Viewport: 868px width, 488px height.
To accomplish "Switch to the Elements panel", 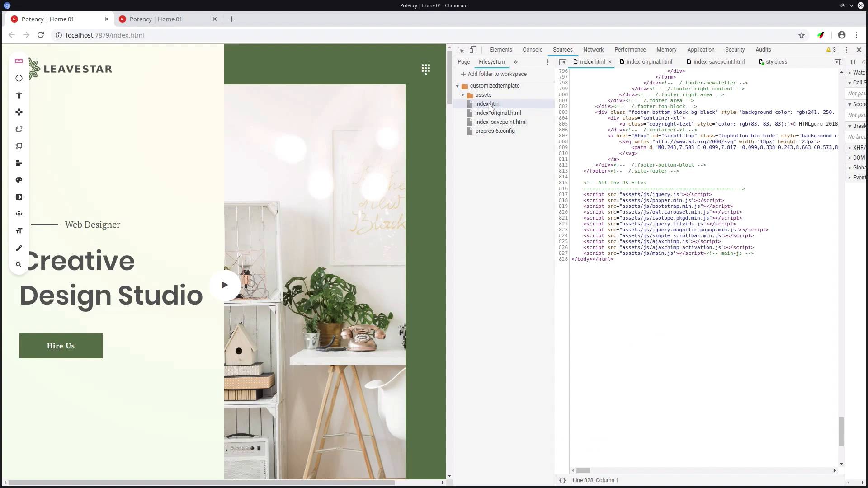I will point(501,50).
